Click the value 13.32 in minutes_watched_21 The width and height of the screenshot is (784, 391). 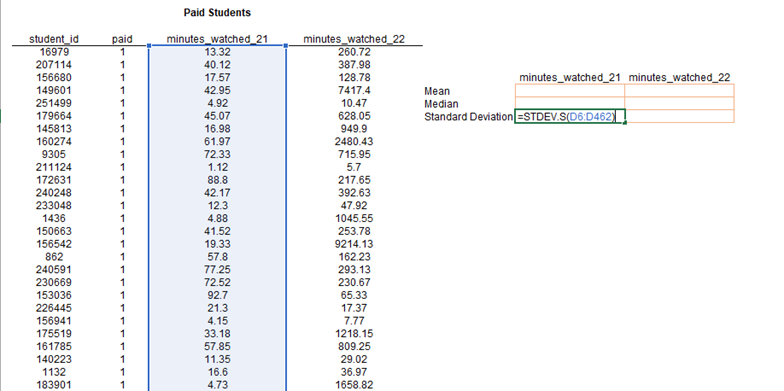pos(217,52)
